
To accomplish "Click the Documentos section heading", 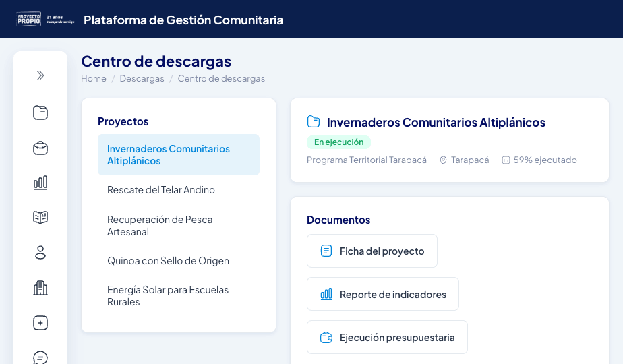I will 338,220.
